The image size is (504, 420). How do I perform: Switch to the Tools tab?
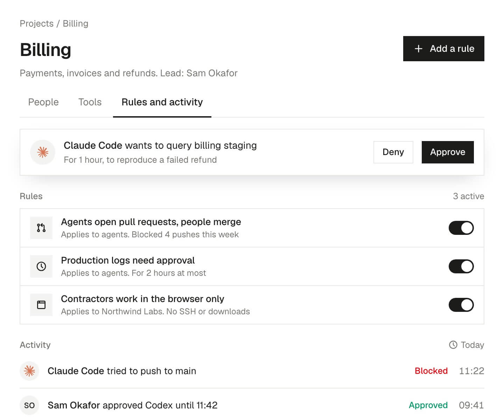[90, 102]
